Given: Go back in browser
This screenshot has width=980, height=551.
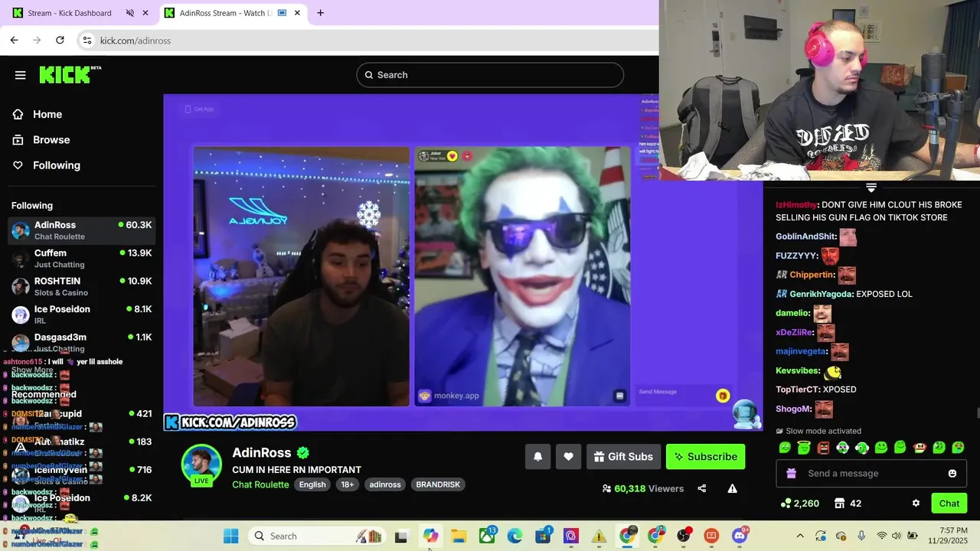Looking at the screenshot, I should [14, 41].
